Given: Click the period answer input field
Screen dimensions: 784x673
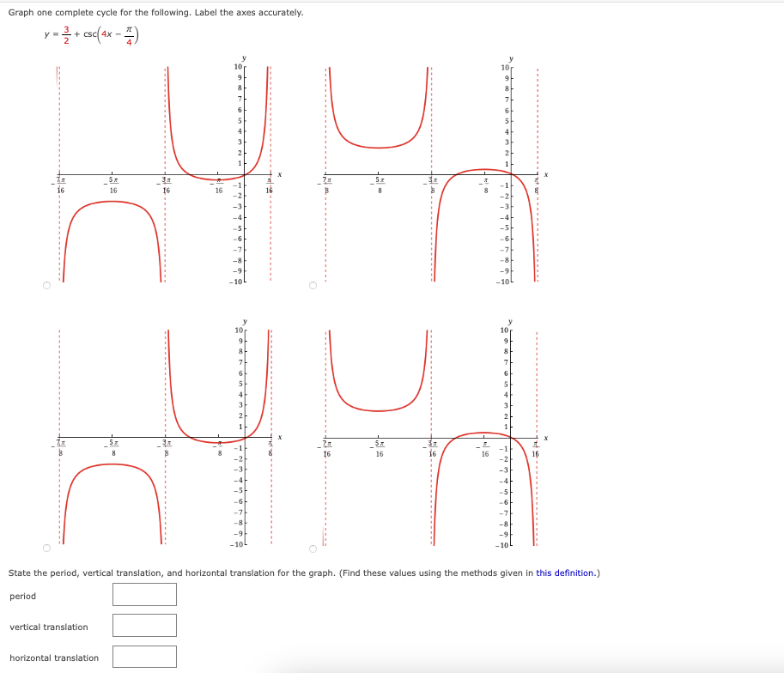Looking at the screenshot, I should [143, 594].
